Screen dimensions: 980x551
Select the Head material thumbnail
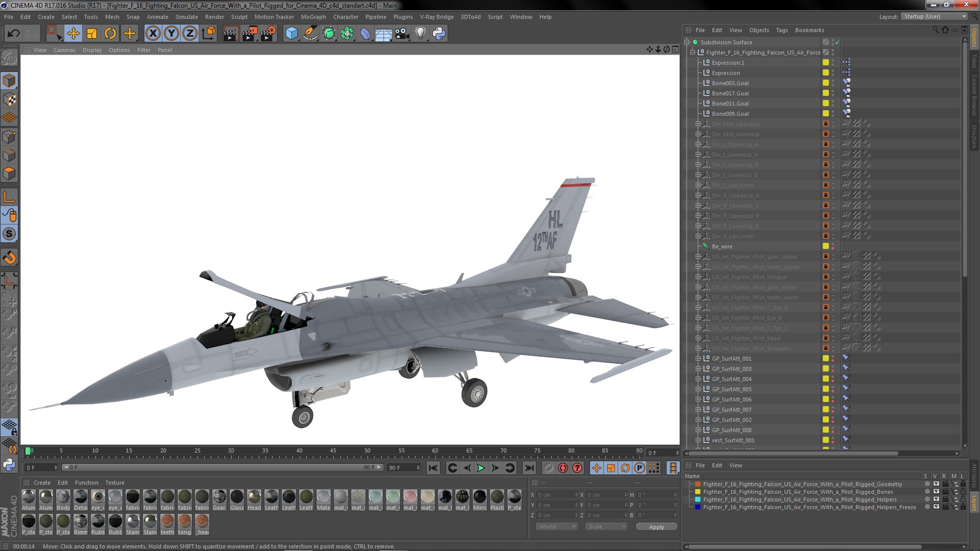pyautogui.click(x=254, y=500)
